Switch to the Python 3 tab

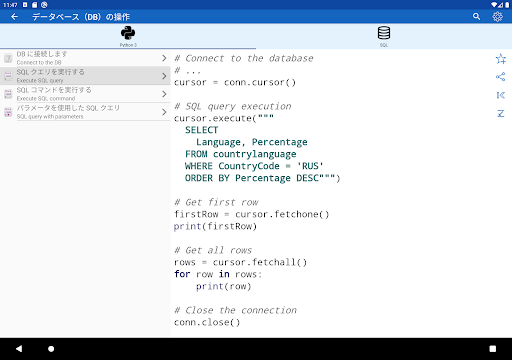coord(128,36)
